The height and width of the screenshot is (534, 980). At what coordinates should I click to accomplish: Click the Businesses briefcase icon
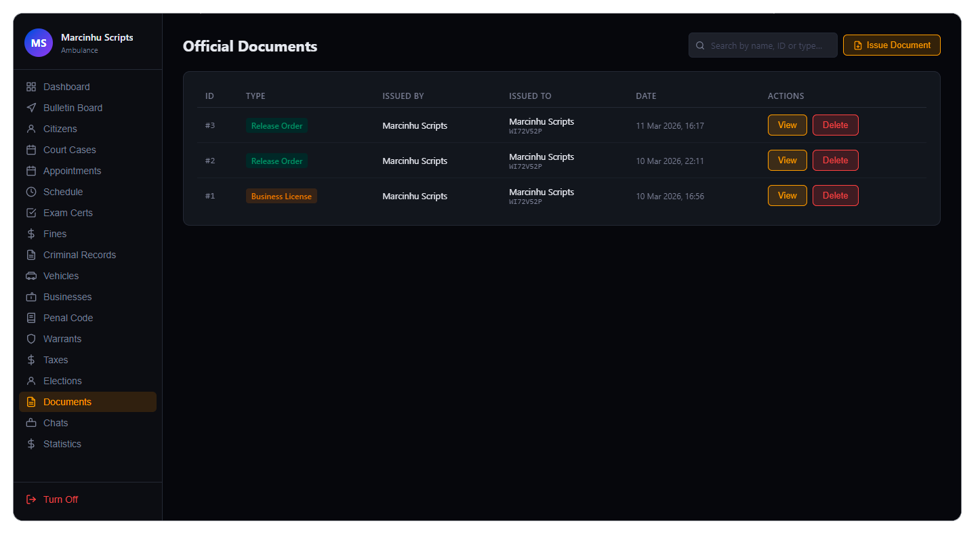point(31,297)
